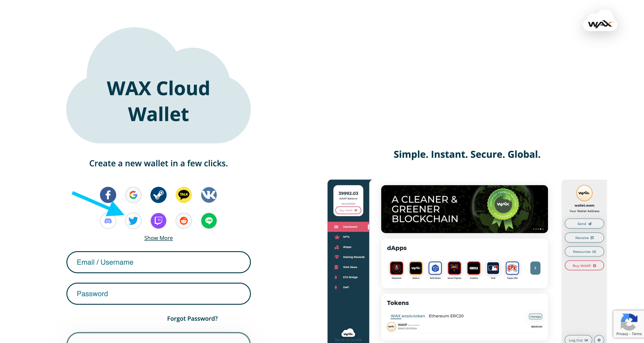644x343 pixels.
Task: Click the Steam login icon
Action: 159,195
